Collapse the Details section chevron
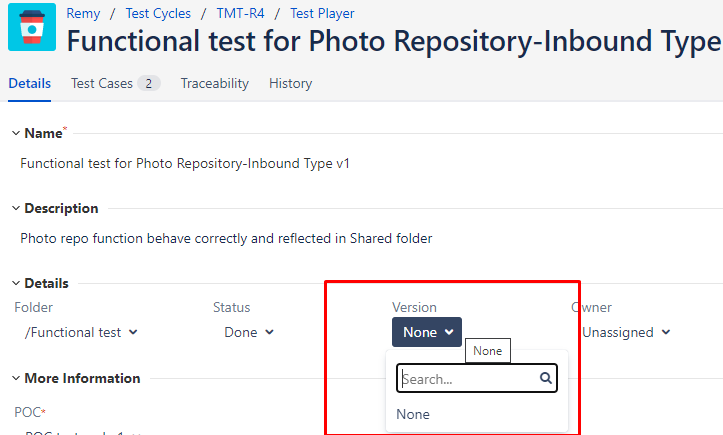The width and height of the screenshot is (723, 435). 16,283
